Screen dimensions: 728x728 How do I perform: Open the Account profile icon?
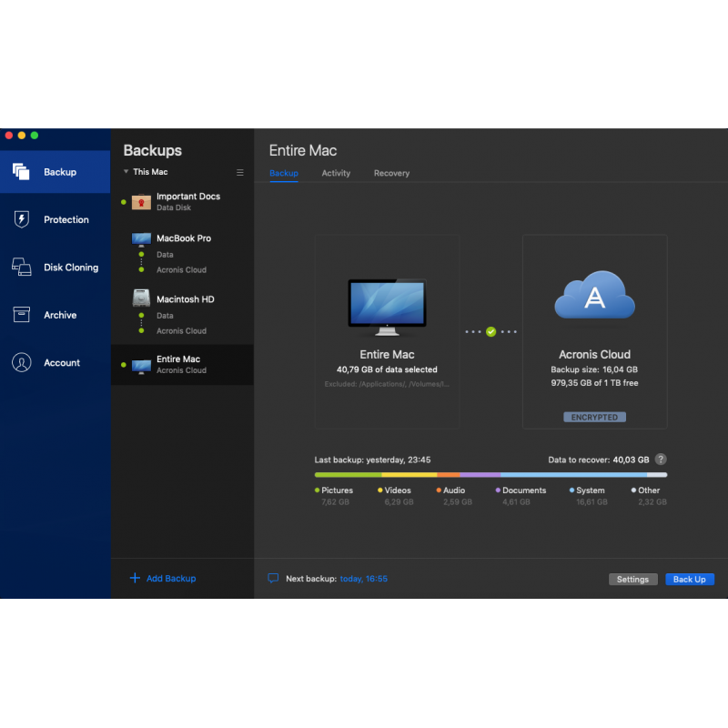(x=21, y=362)
